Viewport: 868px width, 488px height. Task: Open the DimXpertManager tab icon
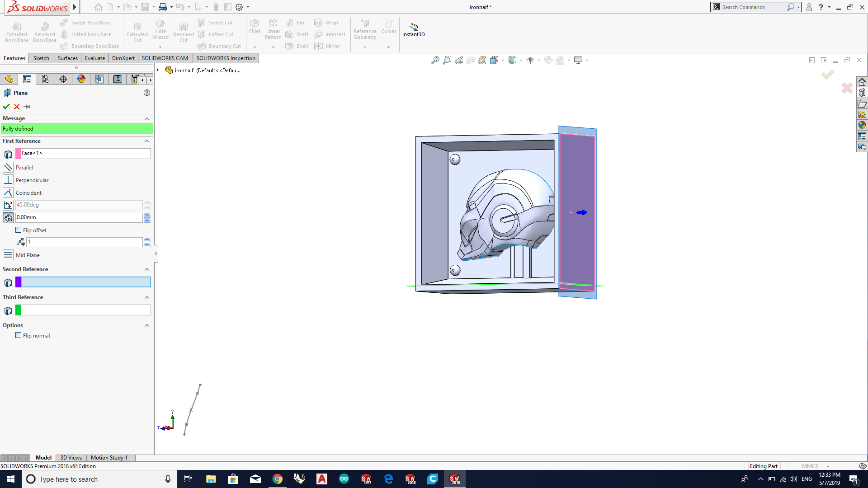coord(63,80)
